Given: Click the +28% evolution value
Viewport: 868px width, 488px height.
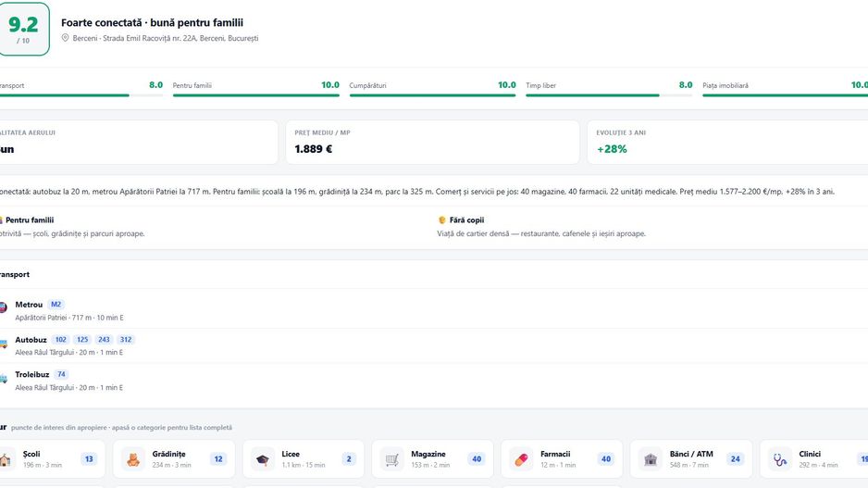Looking at the screenshot, I should pyautogui.click(x=612, y=149).
